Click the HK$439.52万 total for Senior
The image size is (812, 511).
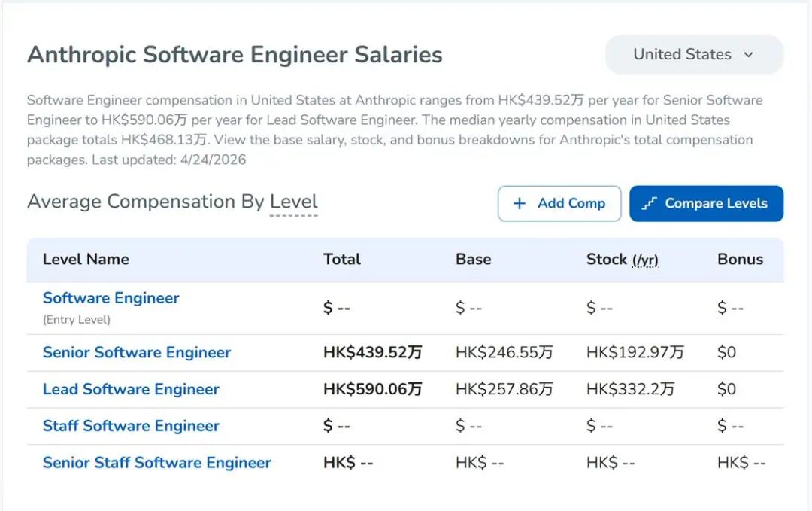tap(372, 352)
